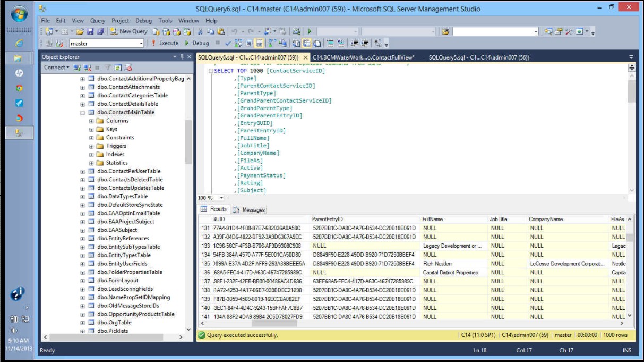
Task: Click the Execute button
Action: 165,43
